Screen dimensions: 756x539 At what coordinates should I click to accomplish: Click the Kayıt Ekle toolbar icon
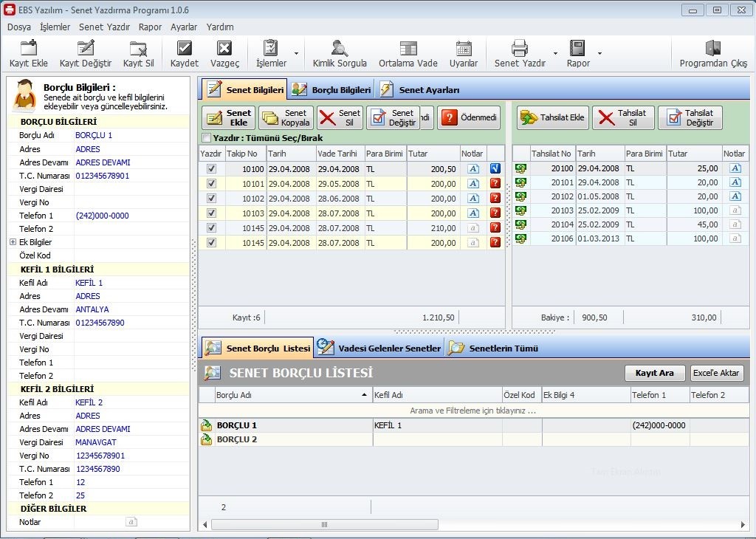point(29,49)
